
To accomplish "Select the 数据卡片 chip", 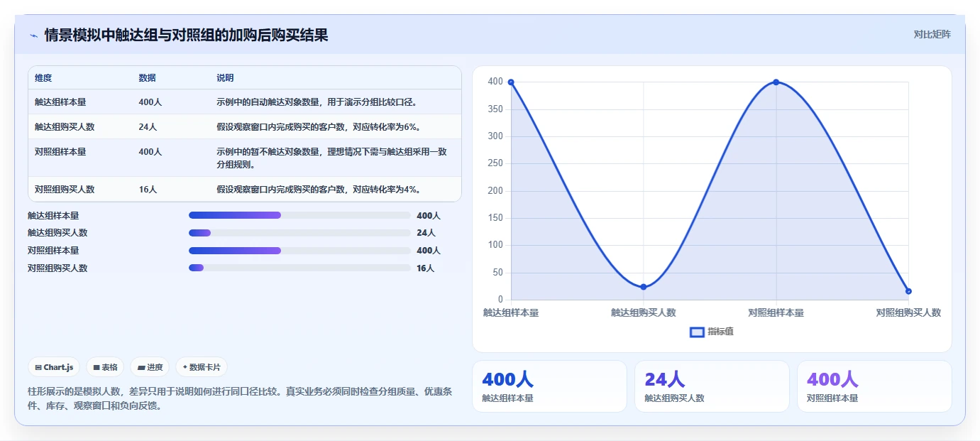I will pyautogui.click(x=202, y=367).
